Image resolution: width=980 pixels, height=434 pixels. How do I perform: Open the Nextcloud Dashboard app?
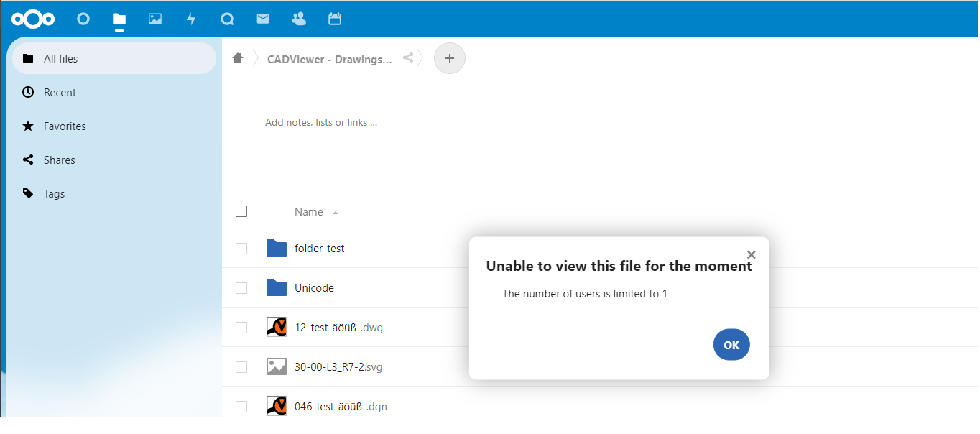click(83, 18)
